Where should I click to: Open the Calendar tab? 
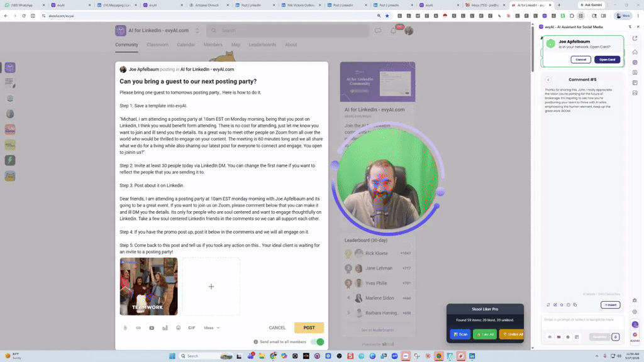point(186,45)
